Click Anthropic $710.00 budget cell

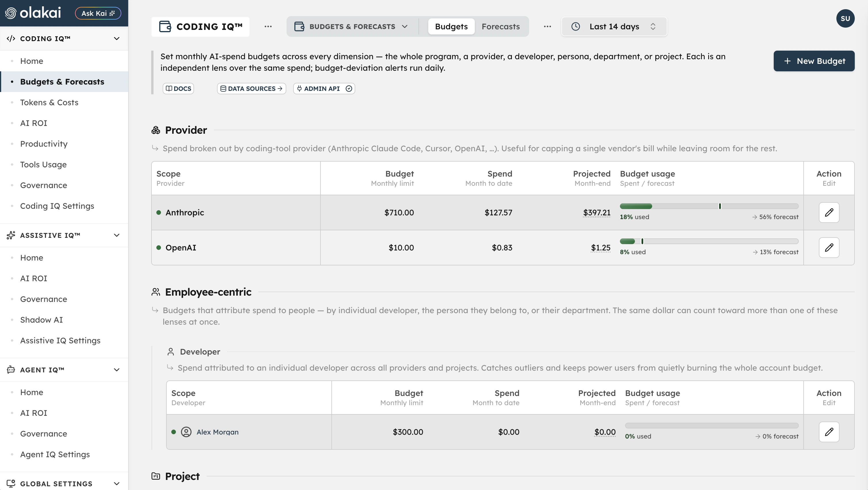coord(399,213)
